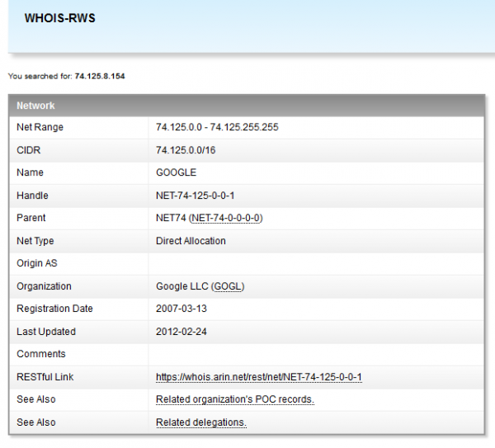Click the searched IP 74.125.8.154 text
495x448 pixels.
coord(100,76)
